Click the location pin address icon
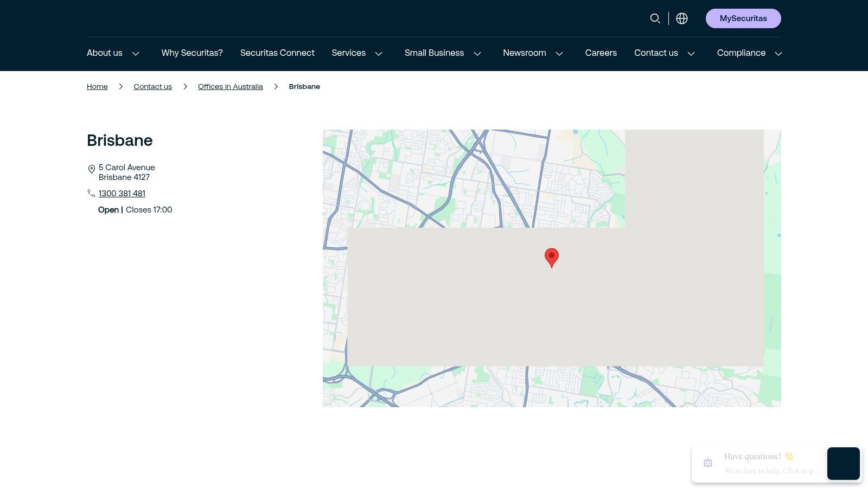 [92, 170]
